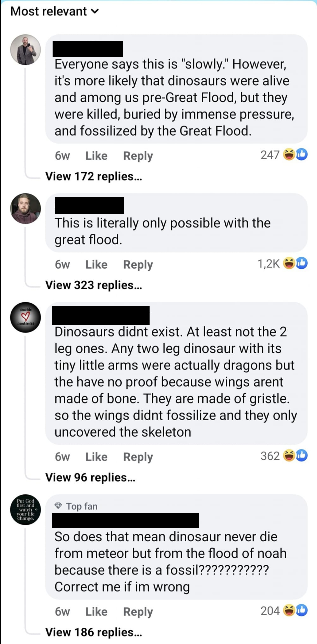Like the dragons and gristle wings comment
Screen dimensions: 317x644
(96, 457)
